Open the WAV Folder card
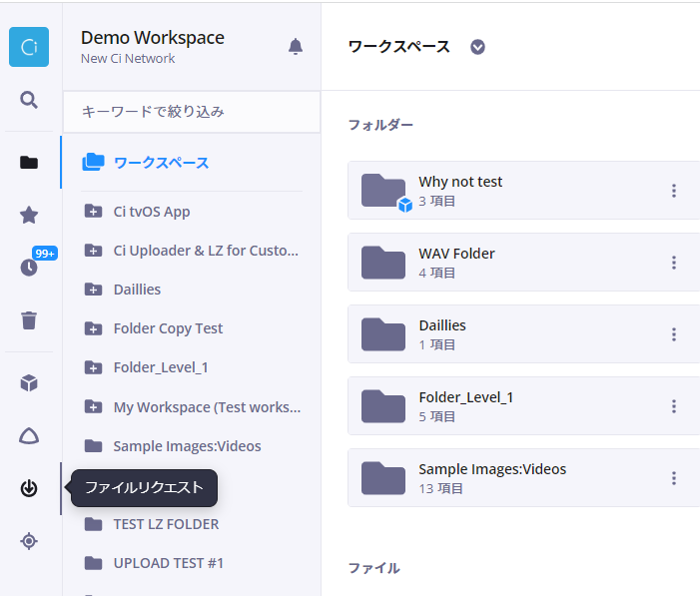 point(523,263)
